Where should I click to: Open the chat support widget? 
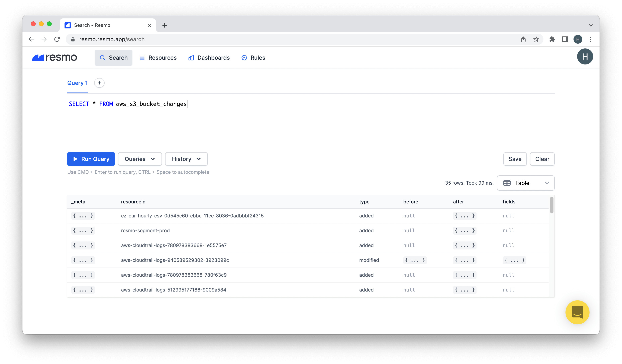click(577, 312)
